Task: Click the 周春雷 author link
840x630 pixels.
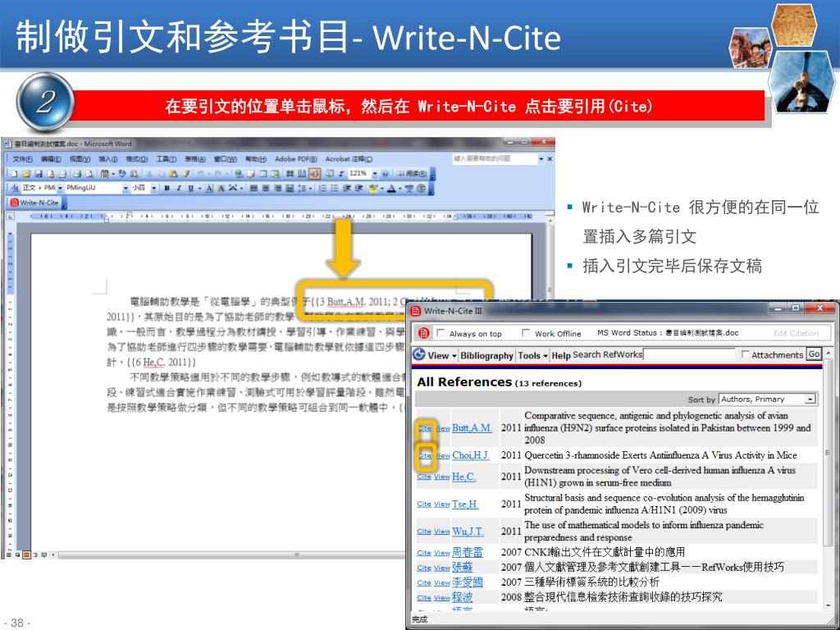Action: tap(468, 552)
